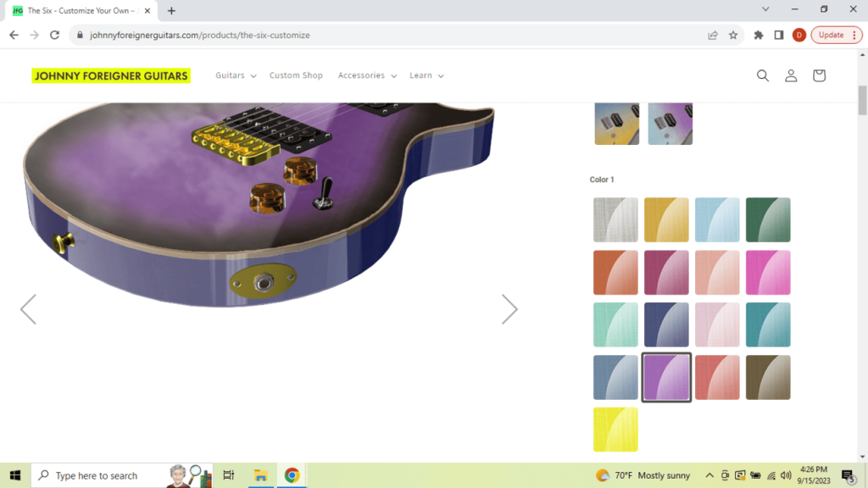Image resolution: width=868 pixels, height=488 pixels.
Task: Expand the Guitars dropdown menu
Action: [235, 75]
